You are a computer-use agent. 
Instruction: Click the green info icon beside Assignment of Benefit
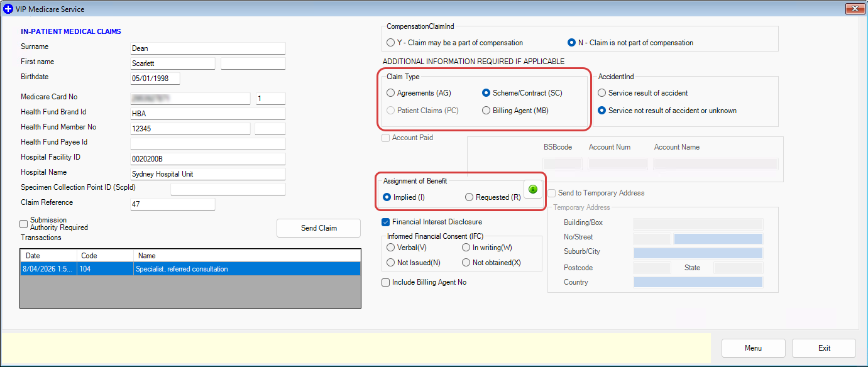pyautogui.click(x=533, y=189)
